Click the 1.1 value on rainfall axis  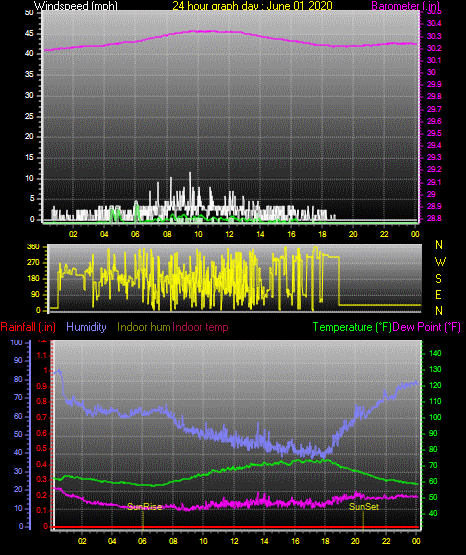[42, 355]
